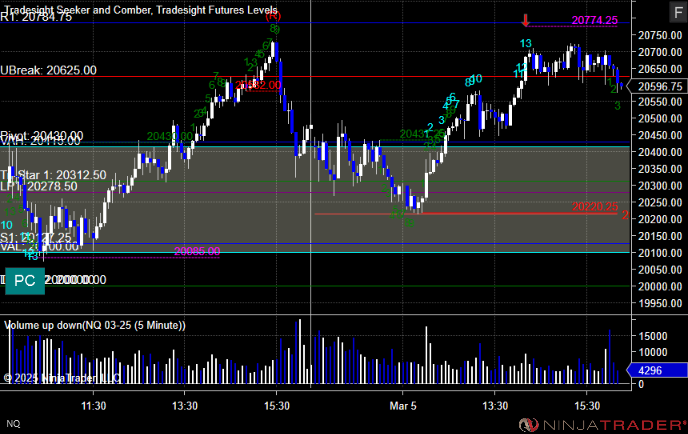688x434 pixels.
Task: Click the green 20430.00 chart label
Action: pos(170,136)
